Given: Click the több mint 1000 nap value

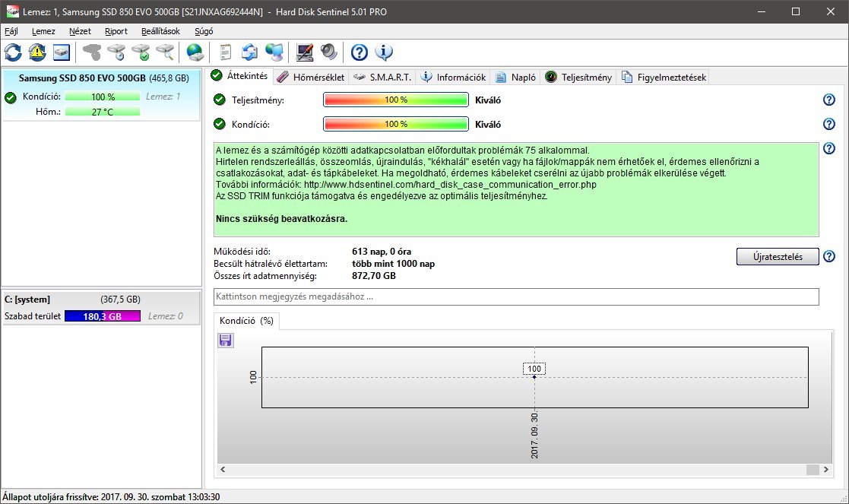Looking at the screenshot, I should [x=393, y=264].
